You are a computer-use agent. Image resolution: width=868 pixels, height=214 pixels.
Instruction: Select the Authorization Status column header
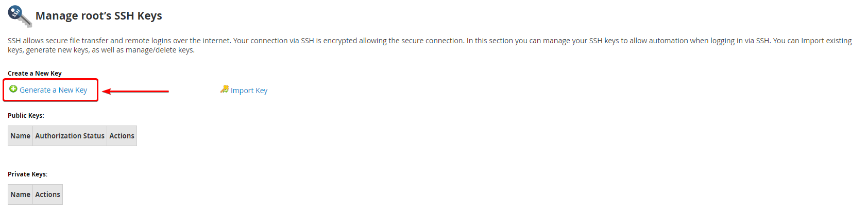point(70,136)
